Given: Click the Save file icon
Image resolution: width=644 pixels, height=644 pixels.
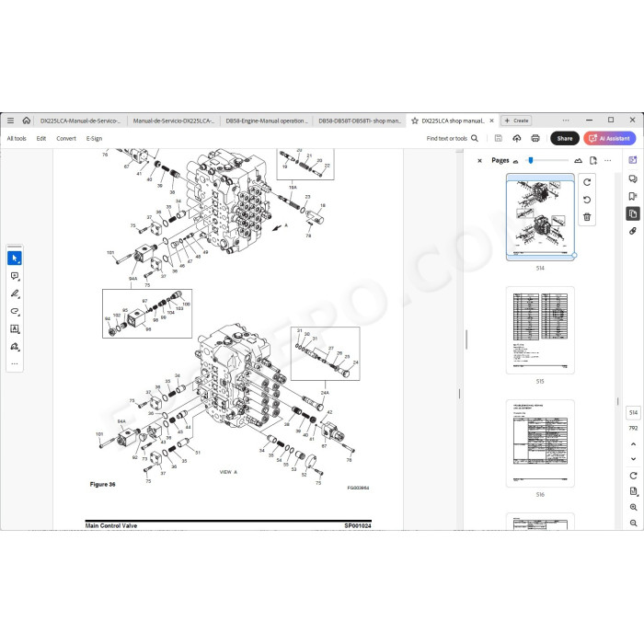Looking at the screenshot, I should [499, 138].
